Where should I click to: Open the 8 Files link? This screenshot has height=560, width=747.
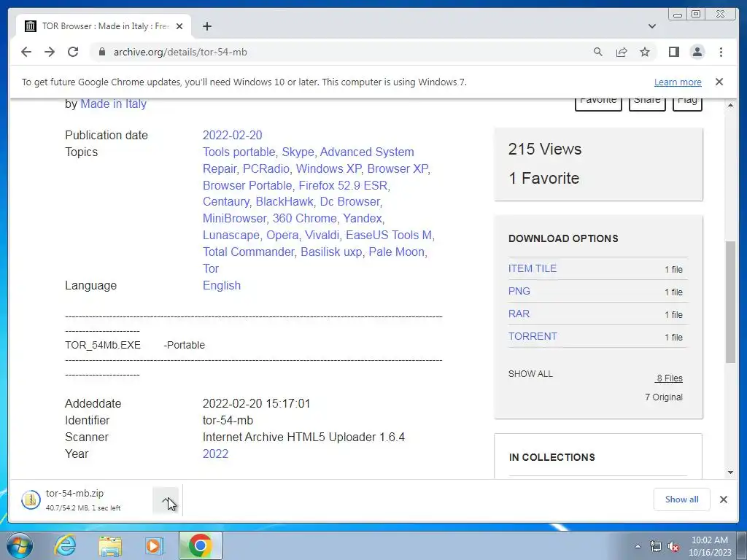669,378
